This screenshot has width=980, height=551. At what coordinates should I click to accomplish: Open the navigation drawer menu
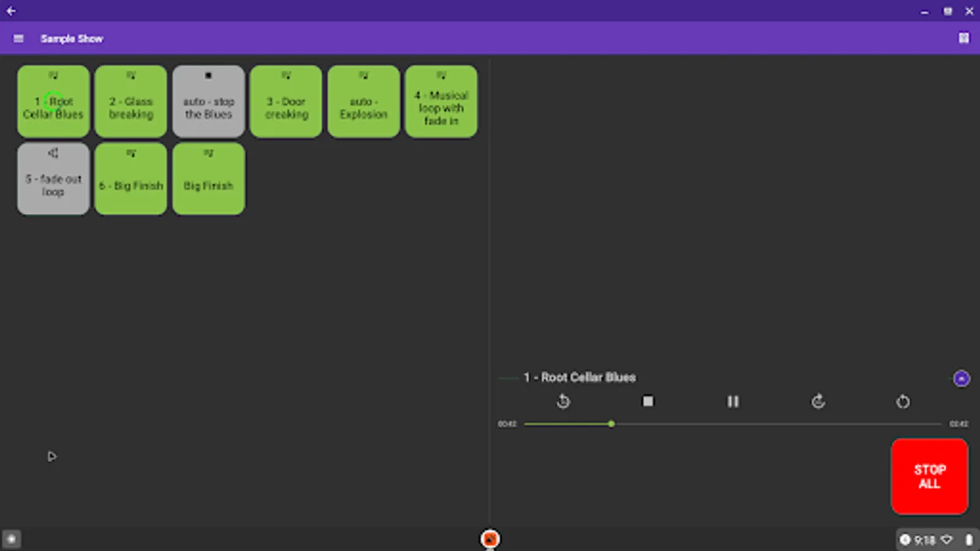pos(18,38)
